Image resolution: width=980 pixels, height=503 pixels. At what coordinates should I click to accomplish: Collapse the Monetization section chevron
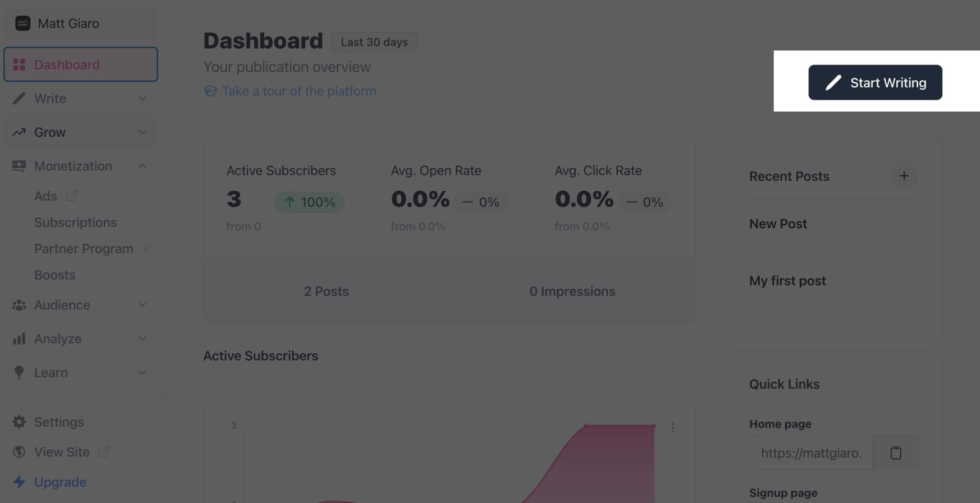coord(142,166)
